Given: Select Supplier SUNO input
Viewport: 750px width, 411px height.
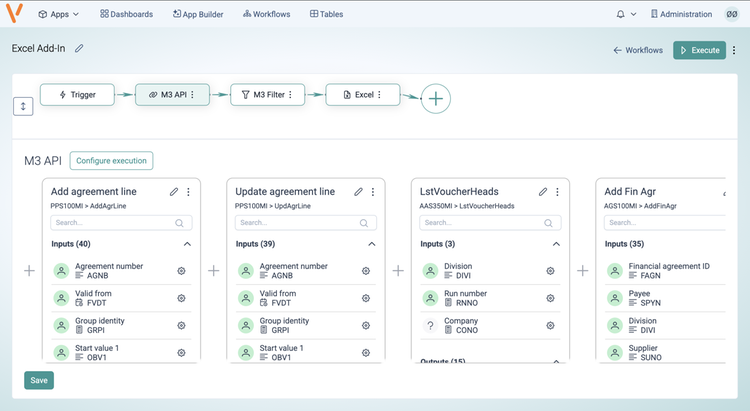Looking at the screenshot, I should coord(665,353).
